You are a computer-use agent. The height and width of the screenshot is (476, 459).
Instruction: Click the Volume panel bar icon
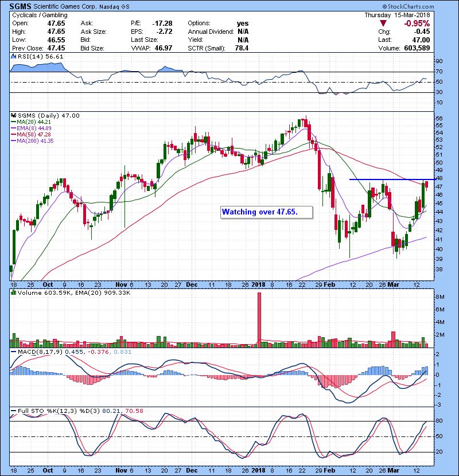pyautogui.click(x=13, y=293)
